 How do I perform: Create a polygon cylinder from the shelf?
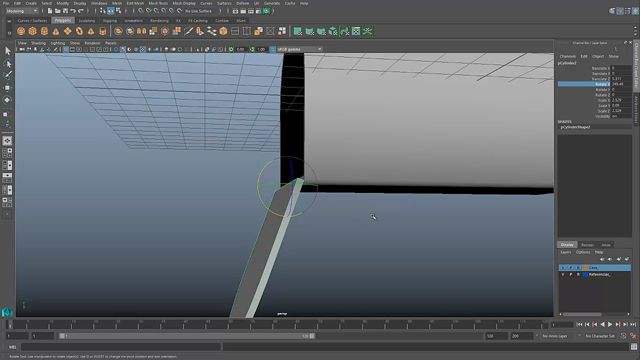pyautogui.click(x=44, y=31)
